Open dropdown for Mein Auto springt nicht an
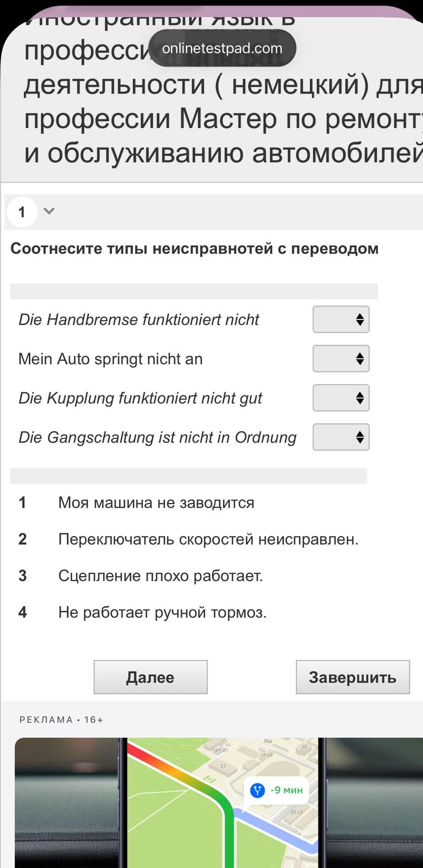Screen dimensions: 423x868 [x=341, y=359]
